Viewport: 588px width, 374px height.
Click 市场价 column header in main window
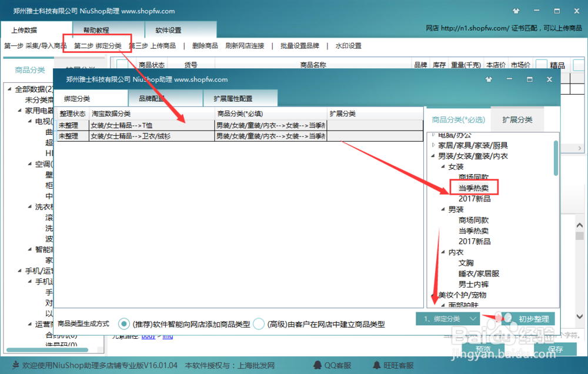pyautogui.click(x=520, y=65)
